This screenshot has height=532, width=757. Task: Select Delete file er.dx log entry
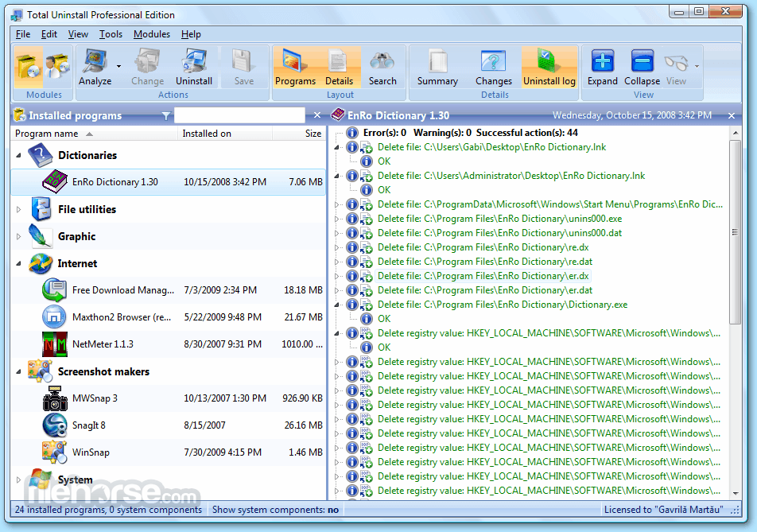coord(483,276)
